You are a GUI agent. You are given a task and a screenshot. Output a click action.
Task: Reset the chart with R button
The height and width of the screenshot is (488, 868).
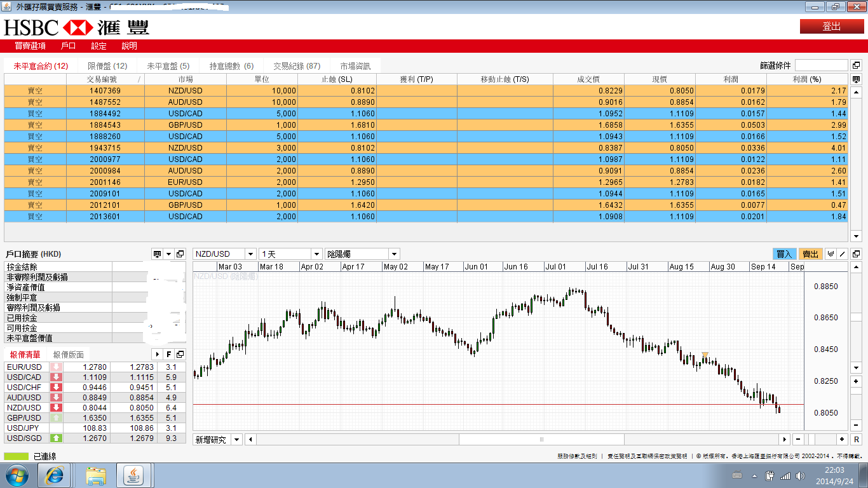[856, 440]
